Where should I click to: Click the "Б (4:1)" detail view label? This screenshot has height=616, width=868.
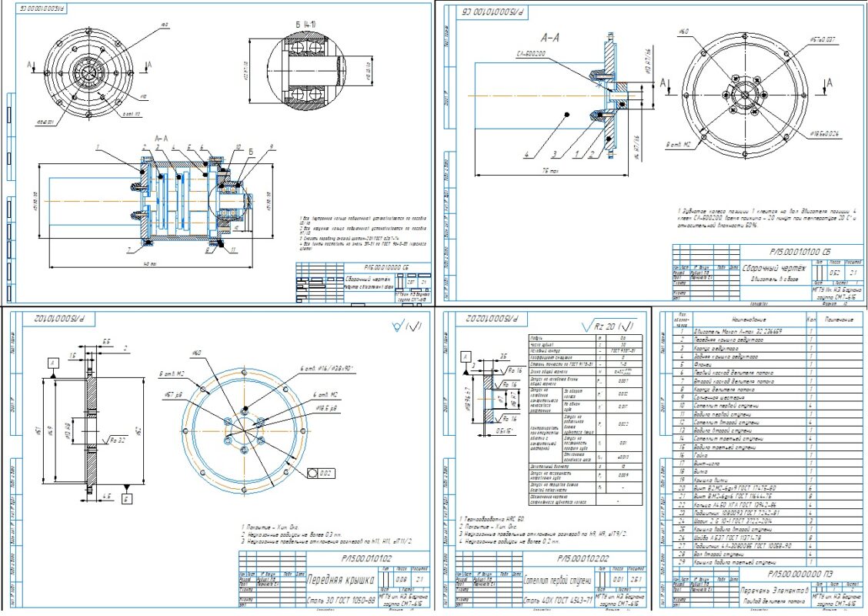305,25
